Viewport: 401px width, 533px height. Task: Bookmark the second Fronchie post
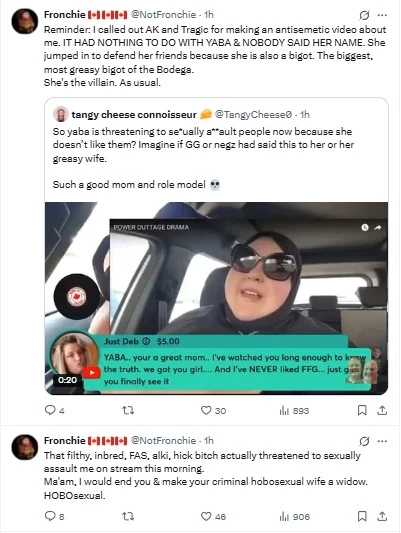tap(362, 516)
